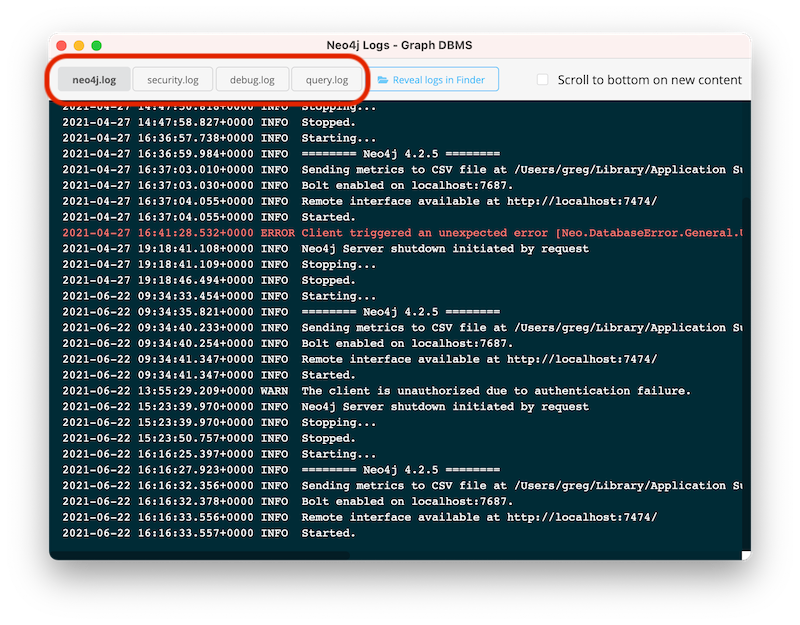
Task: Click the vertical scrollbar of the log
Action: tap(746, 375)
